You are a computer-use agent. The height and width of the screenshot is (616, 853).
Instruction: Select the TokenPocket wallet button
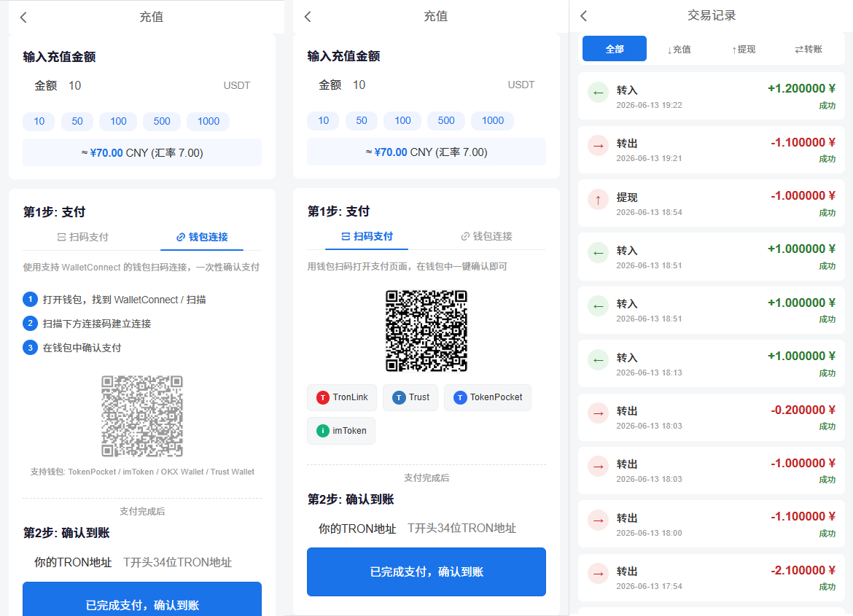(488, 397)
